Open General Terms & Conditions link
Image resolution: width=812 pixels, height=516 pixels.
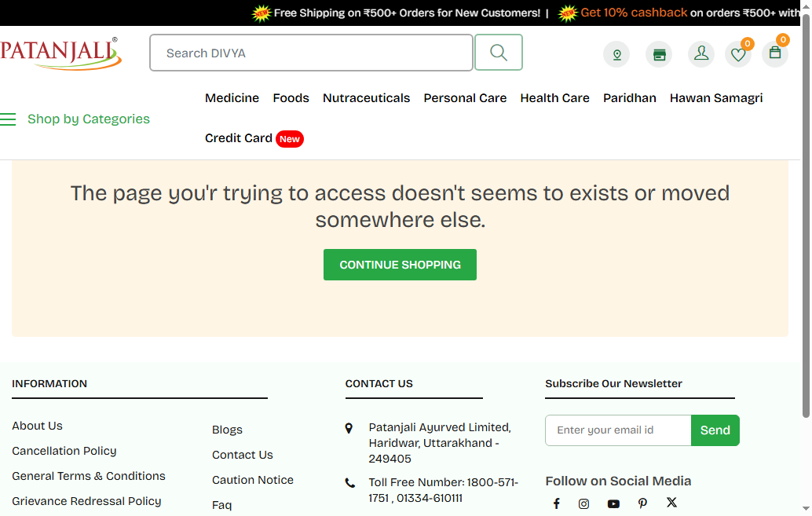pyautogui.click(x=89, y=476)
